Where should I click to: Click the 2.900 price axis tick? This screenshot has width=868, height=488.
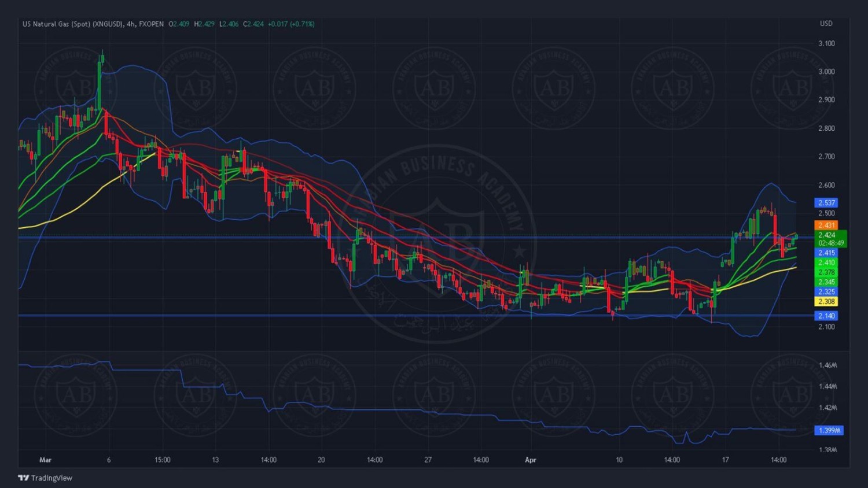pyautogui.click(x=826, y=99)
